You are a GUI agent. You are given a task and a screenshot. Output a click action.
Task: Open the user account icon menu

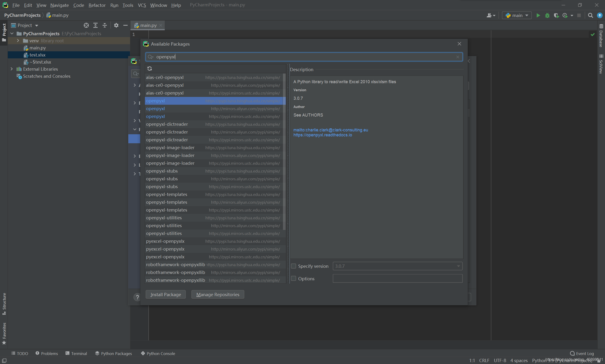pos(491,15)
